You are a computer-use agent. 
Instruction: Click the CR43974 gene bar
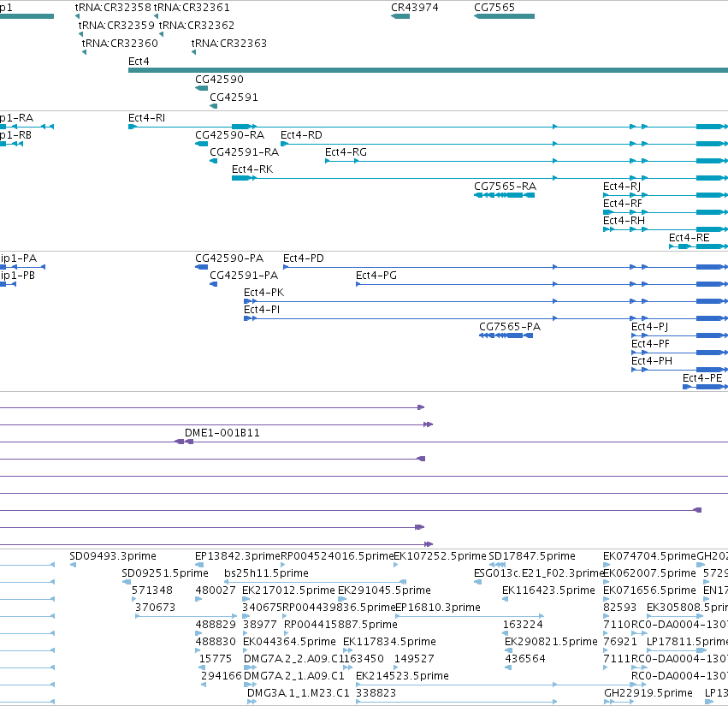point(400,16)
